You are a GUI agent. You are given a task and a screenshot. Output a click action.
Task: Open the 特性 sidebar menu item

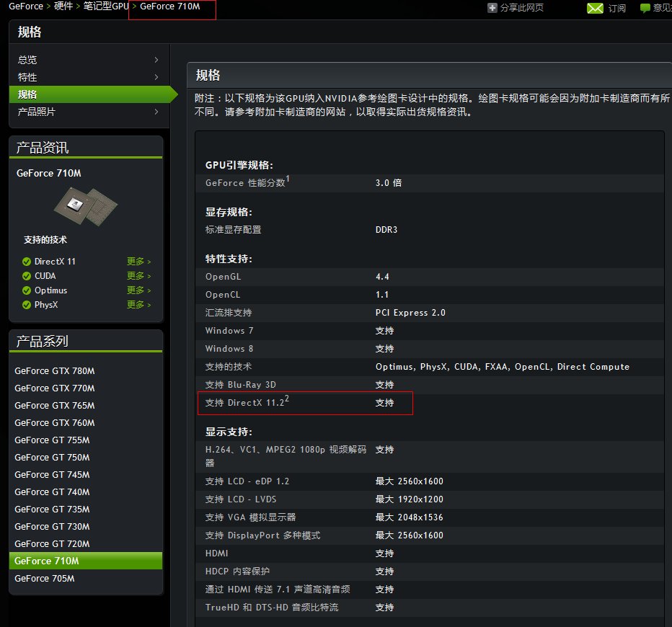[89, 77]
